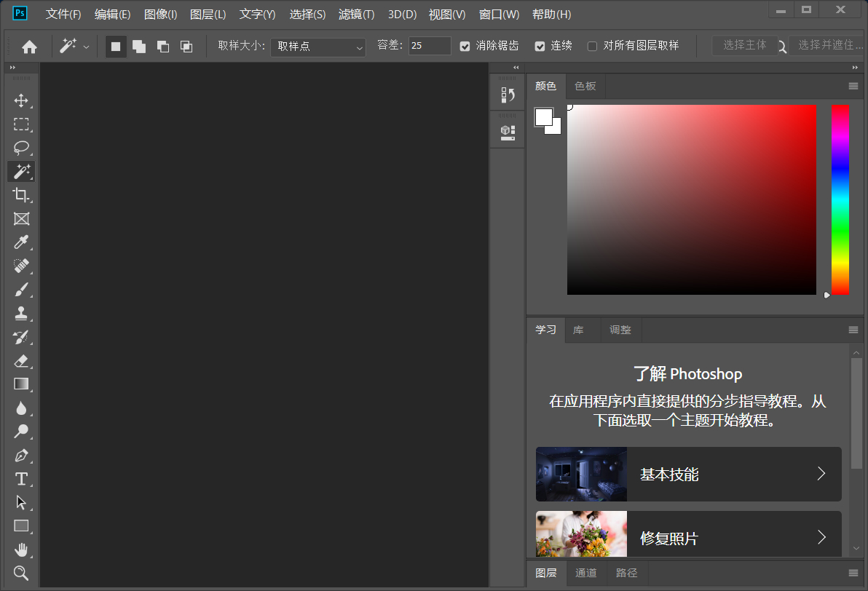This screenshot has height=591, width=868.
Task: Select the Eraser tool
Action: click(22, 361)
